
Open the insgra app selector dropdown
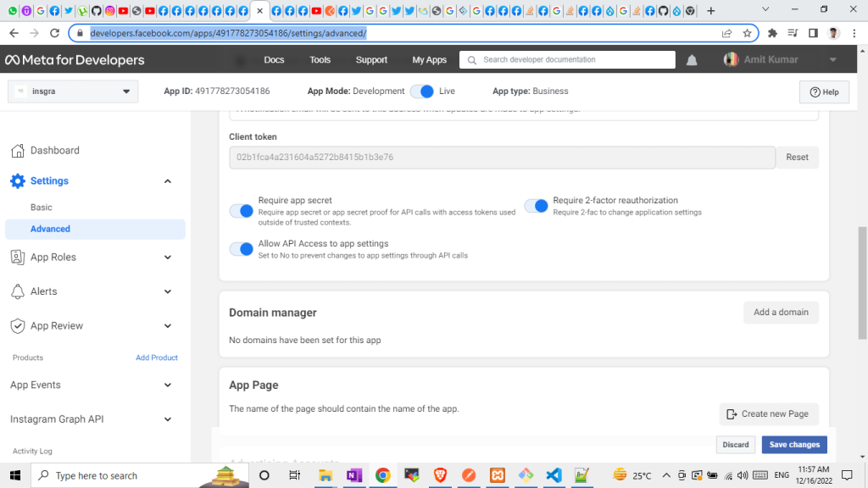pos(73,91)
